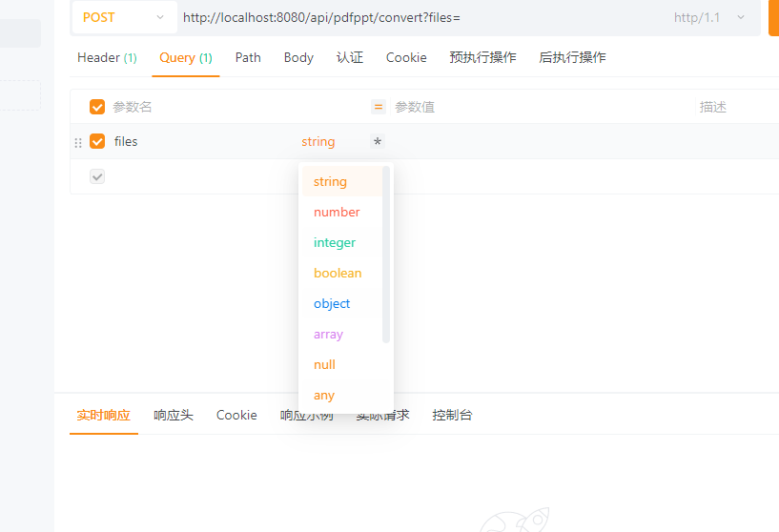779x532 pixels.
Task: Open the 认证 tab
Action: click(350, 57)
